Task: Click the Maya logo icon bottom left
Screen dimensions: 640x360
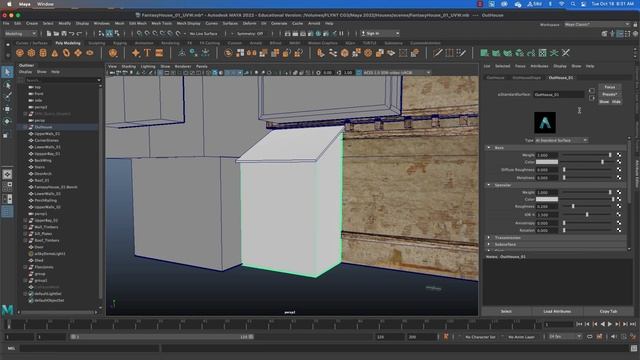Action: (x=7, y=311)
